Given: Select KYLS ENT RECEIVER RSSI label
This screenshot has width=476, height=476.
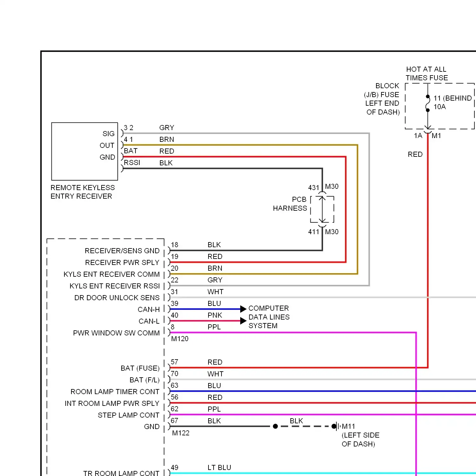Looking at the screenshot, I should coord(115,286).
